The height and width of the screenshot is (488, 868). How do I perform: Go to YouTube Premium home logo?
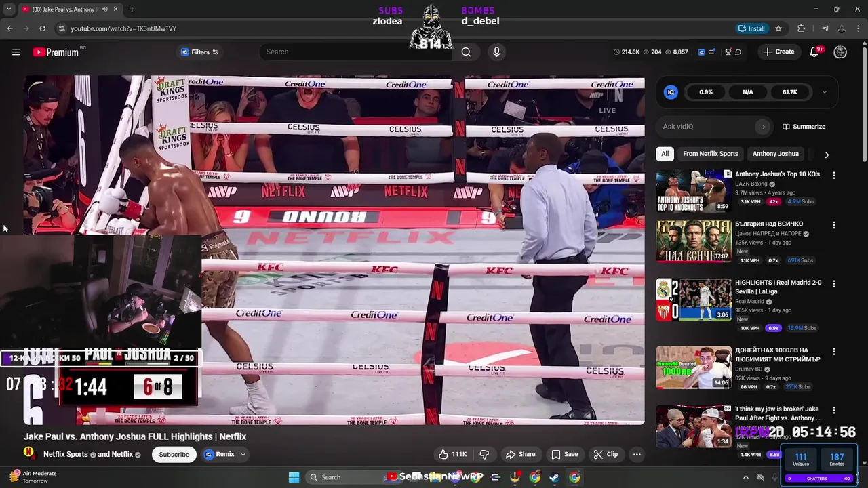(x=56, y=52)
